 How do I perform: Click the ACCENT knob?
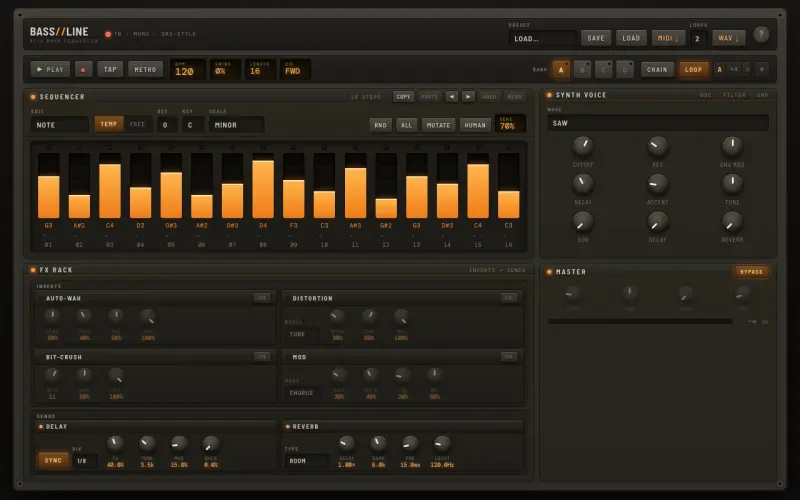click(658, 184)
